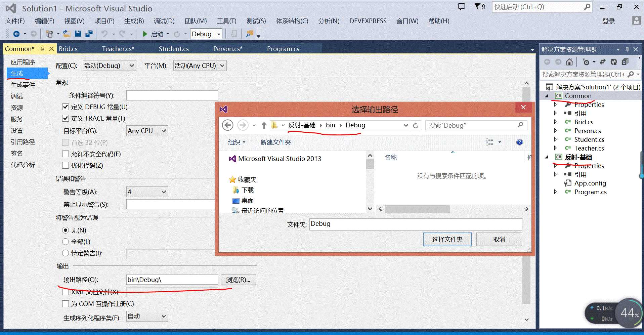The height and width of the screenshot is (335, 644).
Task: Click the single-disk Save toolbar icon
Action: pos(78,34)
